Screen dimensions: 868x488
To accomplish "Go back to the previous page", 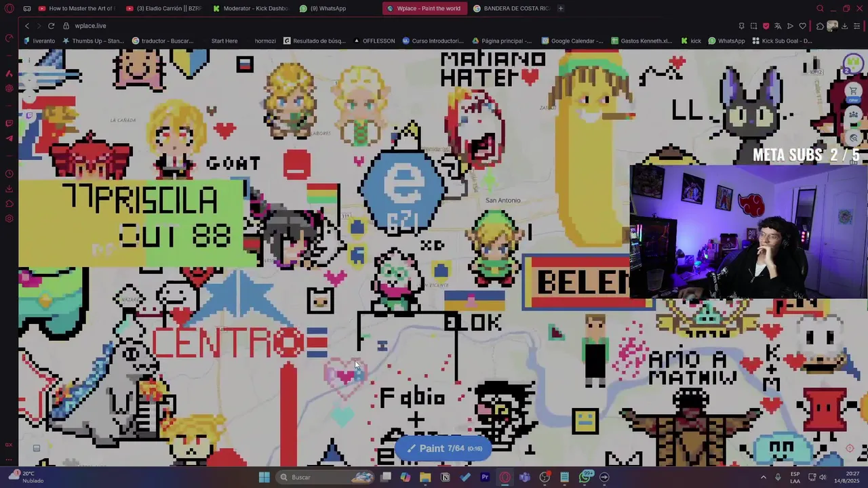I will (26, 26).
